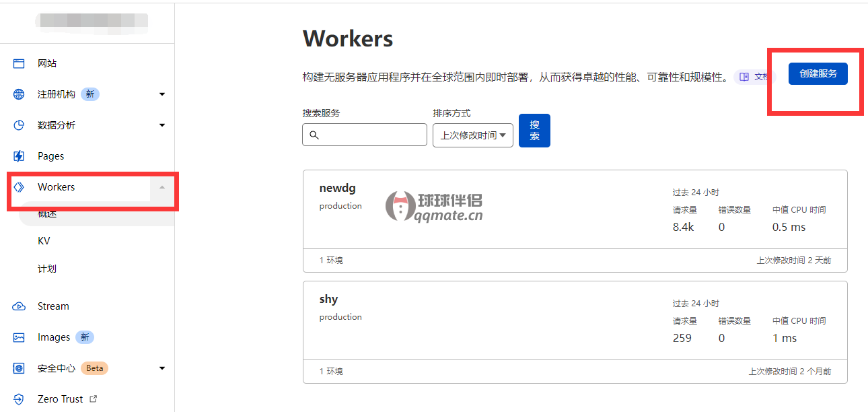Select 计划 under Workers menu
The height and width of the screenshot is (412, 868).
[x=47, y=269]
